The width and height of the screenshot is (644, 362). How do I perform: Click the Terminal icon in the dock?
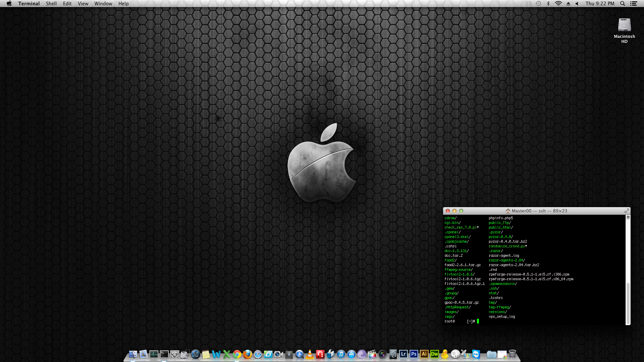(x=164, y=354)
